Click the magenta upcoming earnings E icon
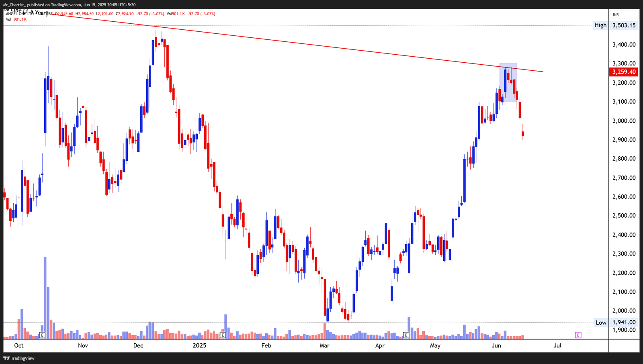This screenshot has height=364, width=643. pos(577,334)
